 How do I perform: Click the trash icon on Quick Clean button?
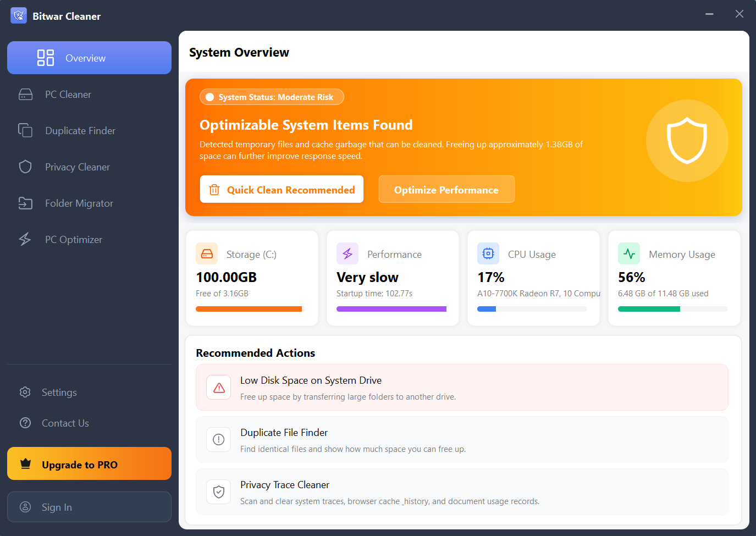click(x=214, y=190)
